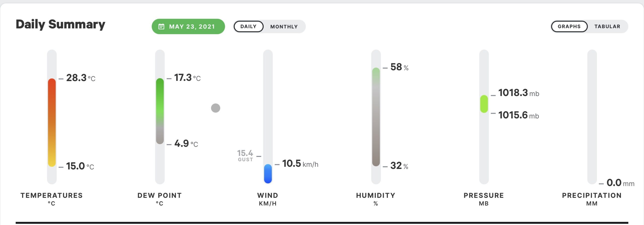
Task: Click the 58 % humidity maximum label
Action: point(399,67)
